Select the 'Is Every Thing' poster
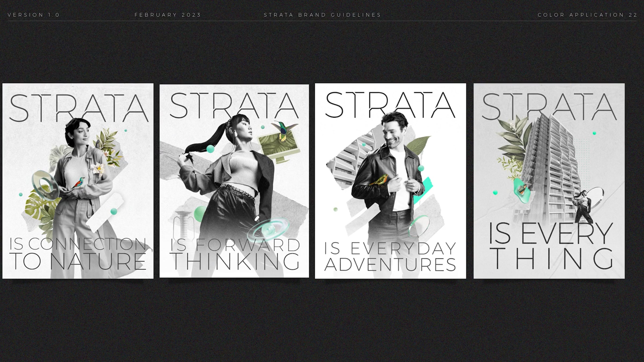Viewport: 644px width, 362px height. [x=549, y=181]
